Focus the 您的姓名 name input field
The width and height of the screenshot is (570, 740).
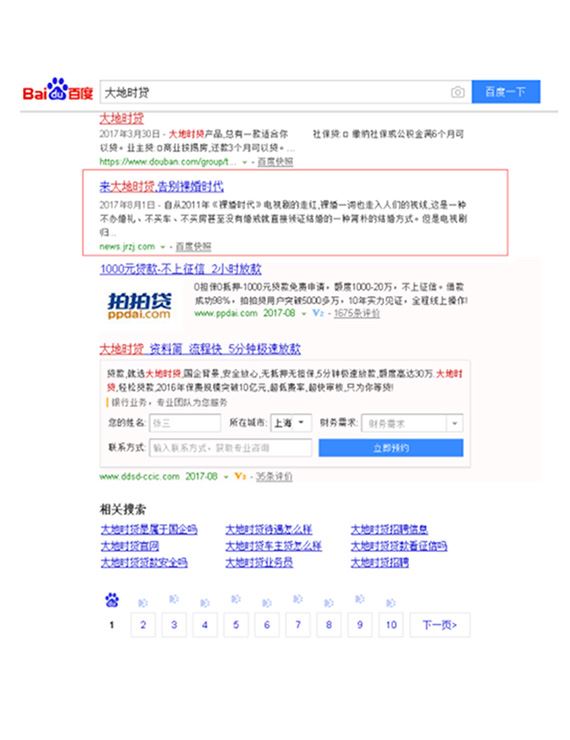pos(184,423)
